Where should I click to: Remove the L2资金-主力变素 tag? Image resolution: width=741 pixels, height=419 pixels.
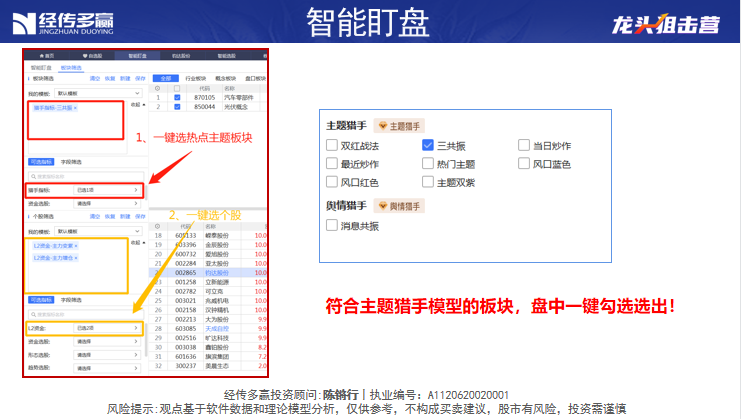pos(76,246)
